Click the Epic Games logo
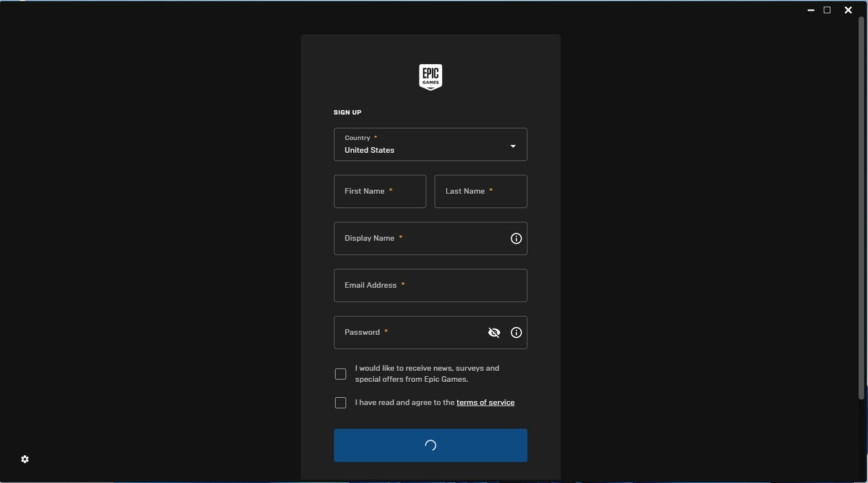This screenshot has height=483, width=868. pyautogui.click(x=430, y=77)
